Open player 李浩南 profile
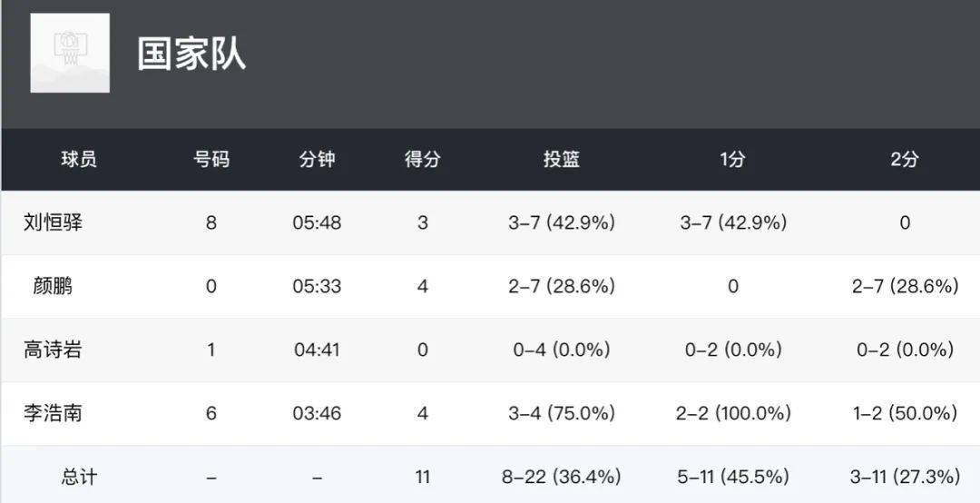Viewport: 980px width, 503px height. [x=54, y=413]
